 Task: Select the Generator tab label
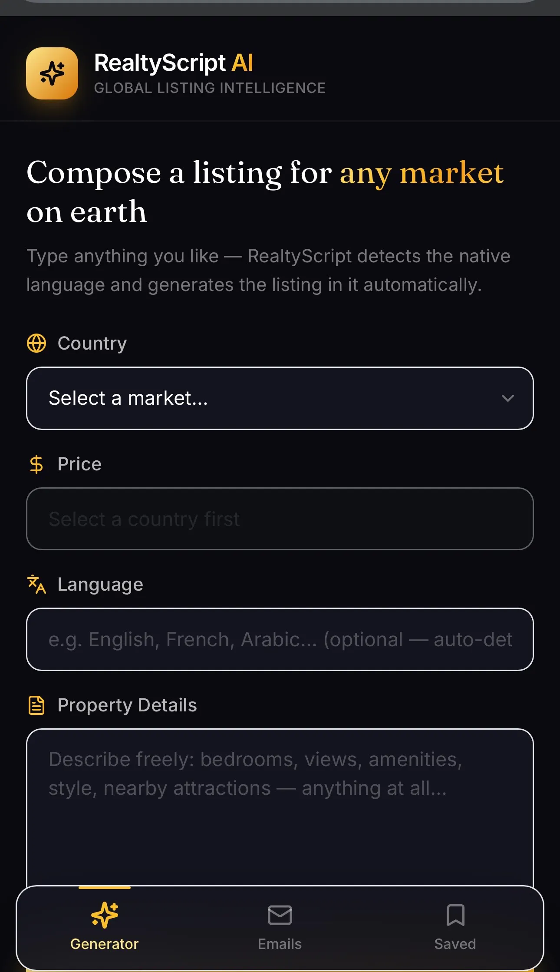[105, 944]
